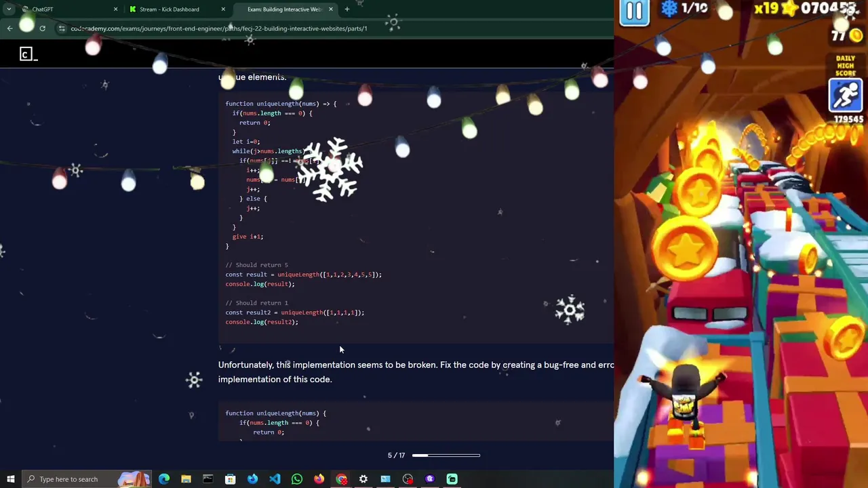Open Settings gear in the taskbar
Viewport: 868px width, 488px height.
(363, 479)
